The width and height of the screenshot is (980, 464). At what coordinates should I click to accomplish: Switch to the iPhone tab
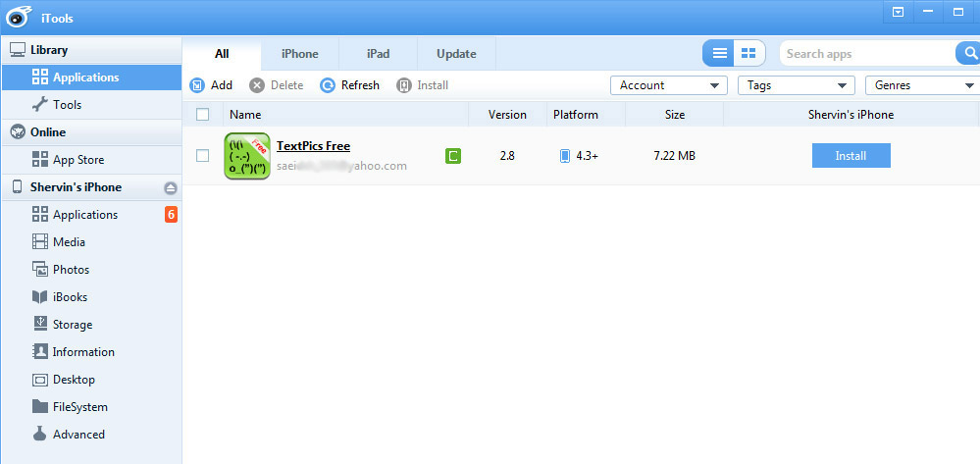(300, 54)
